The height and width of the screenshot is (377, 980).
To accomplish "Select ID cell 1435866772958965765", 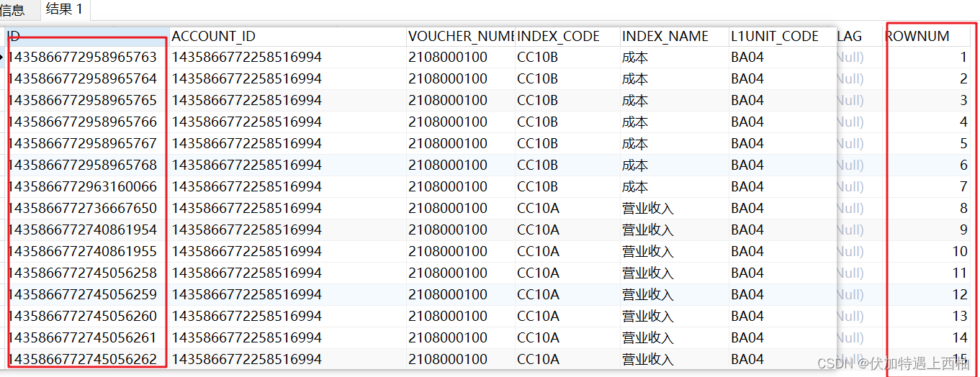I will coord(88,100).
